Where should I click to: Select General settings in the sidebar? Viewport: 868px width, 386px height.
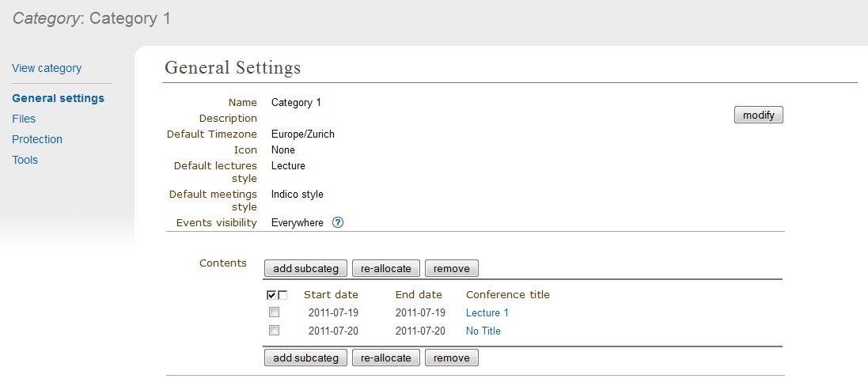[x=58, y=98]
